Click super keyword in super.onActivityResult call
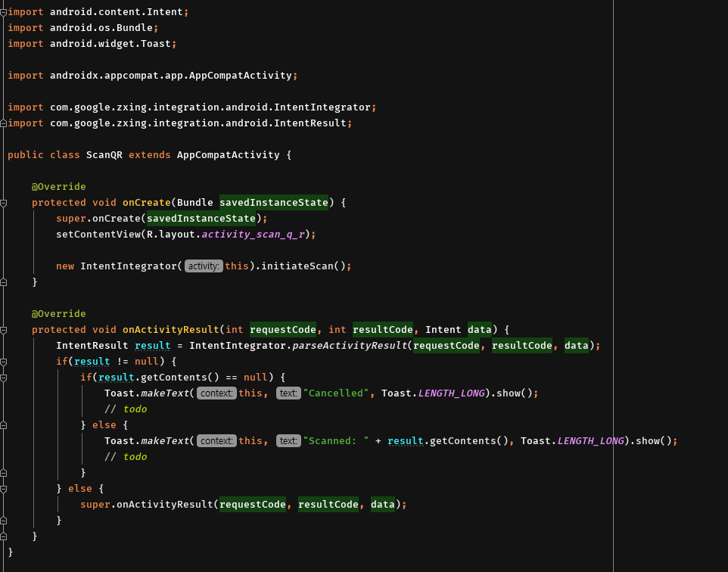This screenshot has width=728, height=572. [95, 505]
